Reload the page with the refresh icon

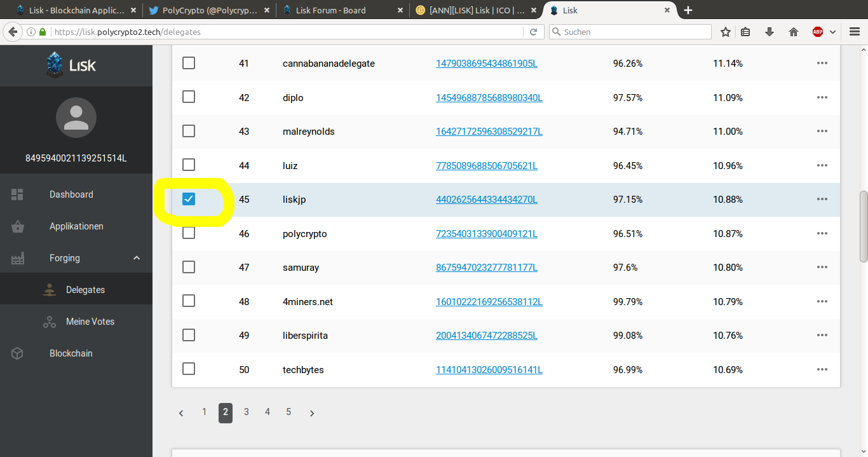click(533, 32)
